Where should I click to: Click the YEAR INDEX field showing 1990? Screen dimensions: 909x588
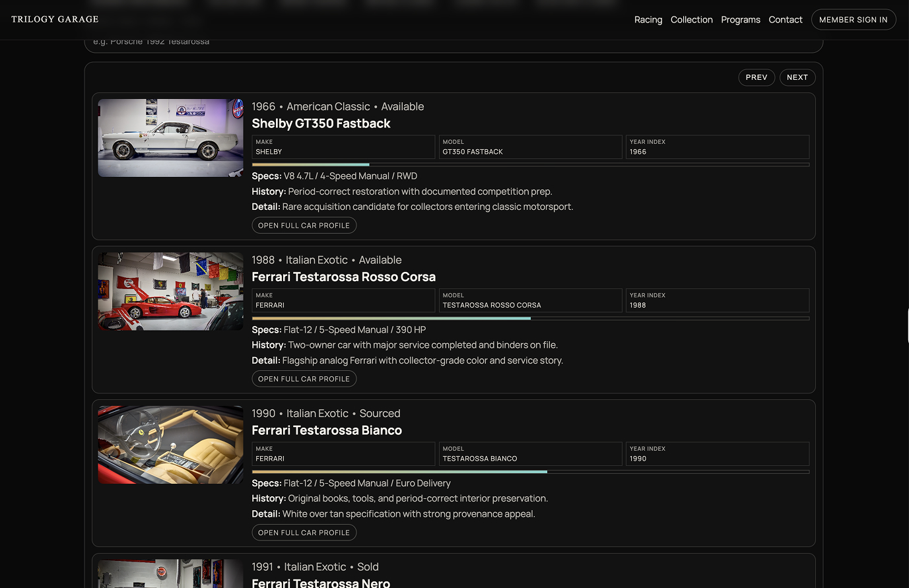pos(718,453)
